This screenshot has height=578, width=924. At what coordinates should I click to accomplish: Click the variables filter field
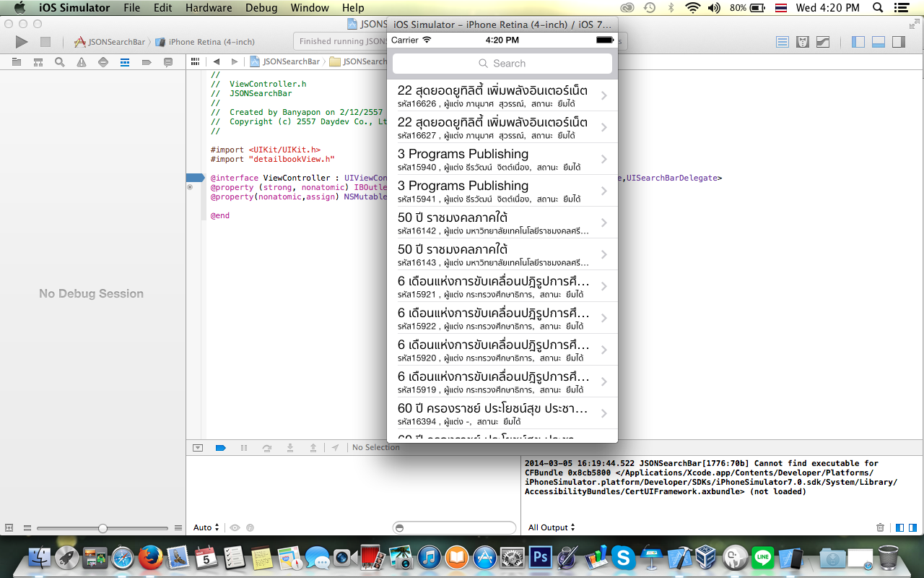click(x=455, y=527)
